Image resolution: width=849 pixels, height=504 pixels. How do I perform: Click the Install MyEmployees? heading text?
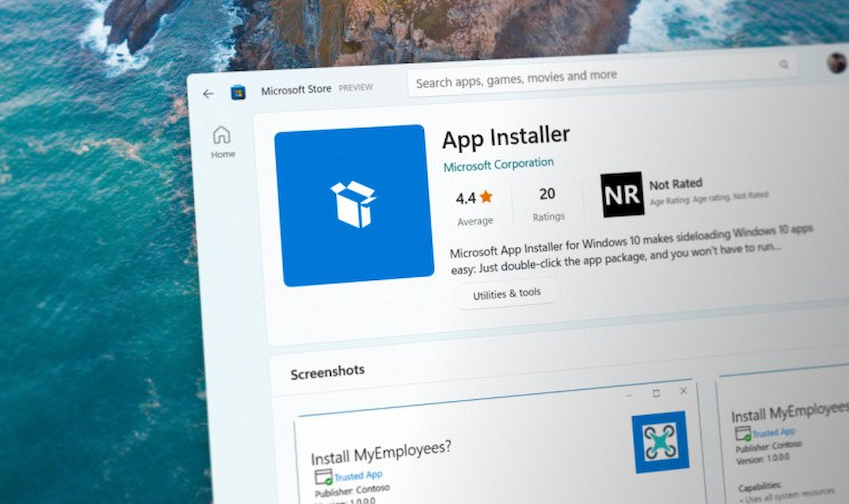pos(381,452)
